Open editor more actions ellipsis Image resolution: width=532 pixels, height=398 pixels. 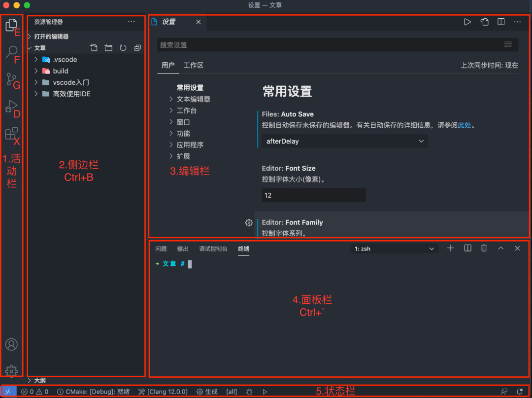click(x=517, y=22)
